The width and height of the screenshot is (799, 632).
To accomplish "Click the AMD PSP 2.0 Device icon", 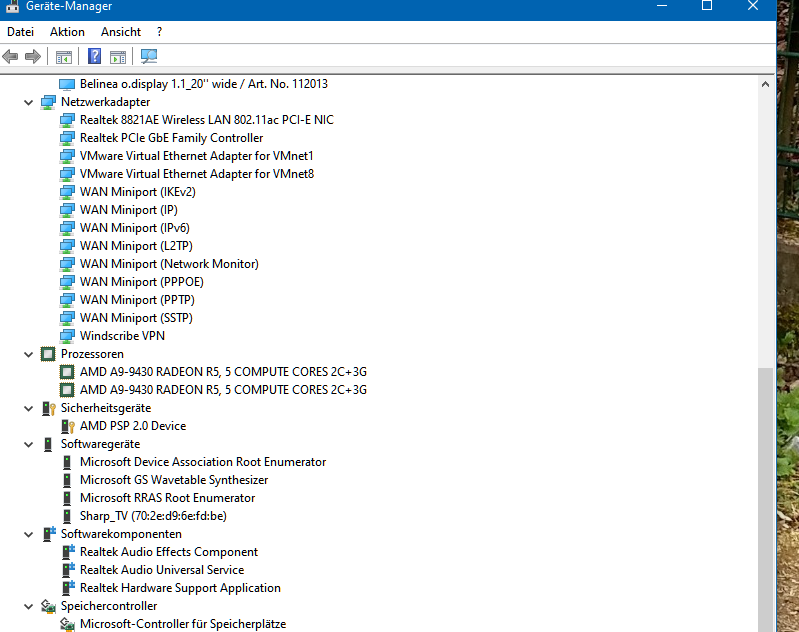I will [67, 426].
